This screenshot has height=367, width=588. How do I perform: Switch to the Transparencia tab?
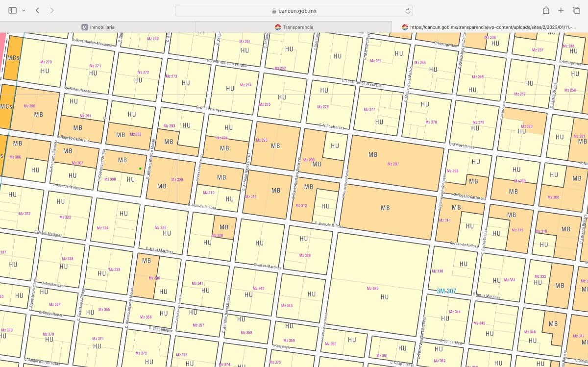[294, 27]
